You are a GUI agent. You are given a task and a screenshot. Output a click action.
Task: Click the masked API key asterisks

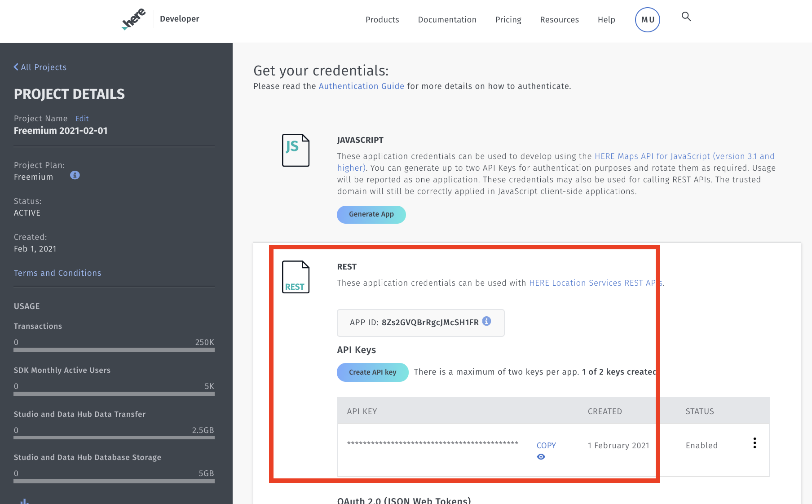click(x=432, y=444)
